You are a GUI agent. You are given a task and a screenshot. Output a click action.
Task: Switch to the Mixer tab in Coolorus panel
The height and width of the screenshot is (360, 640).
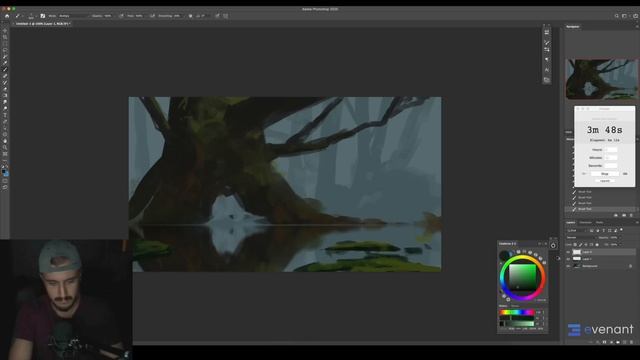pyautogui.click(x=515, y=306)
